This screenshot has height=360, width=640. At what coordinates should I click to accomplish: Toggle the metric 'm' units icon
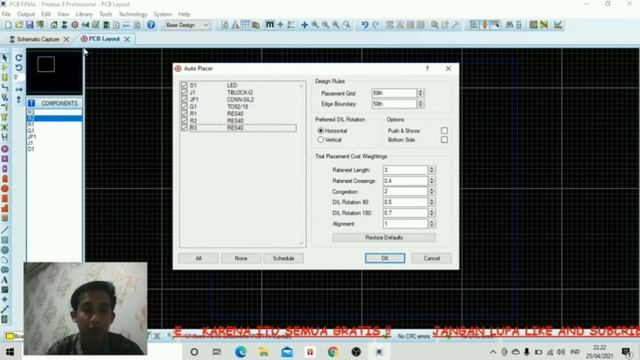269,25
